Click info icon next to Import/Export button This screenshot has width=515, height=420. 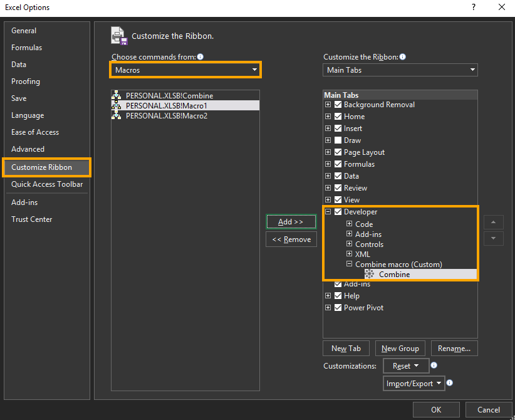tap(450, 382)
